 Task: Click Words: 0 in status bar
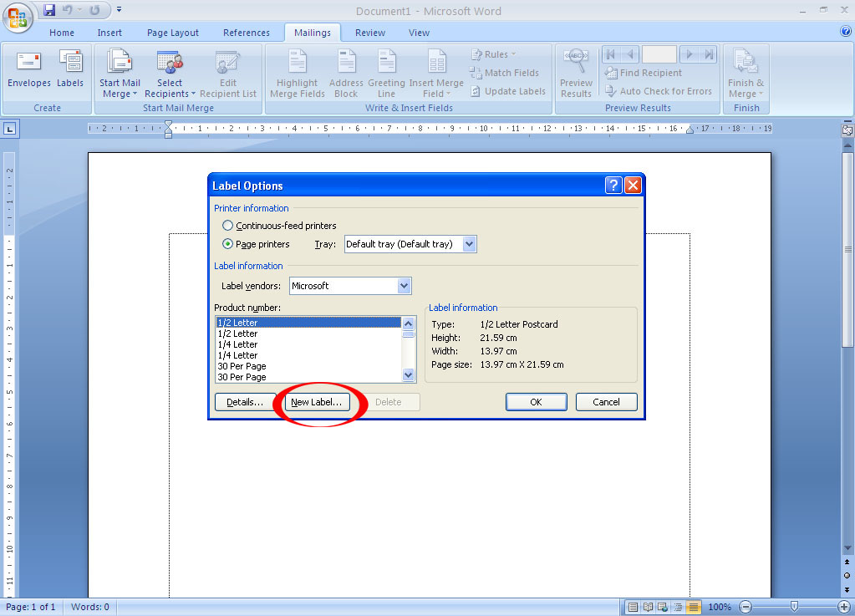coord(90,607)
